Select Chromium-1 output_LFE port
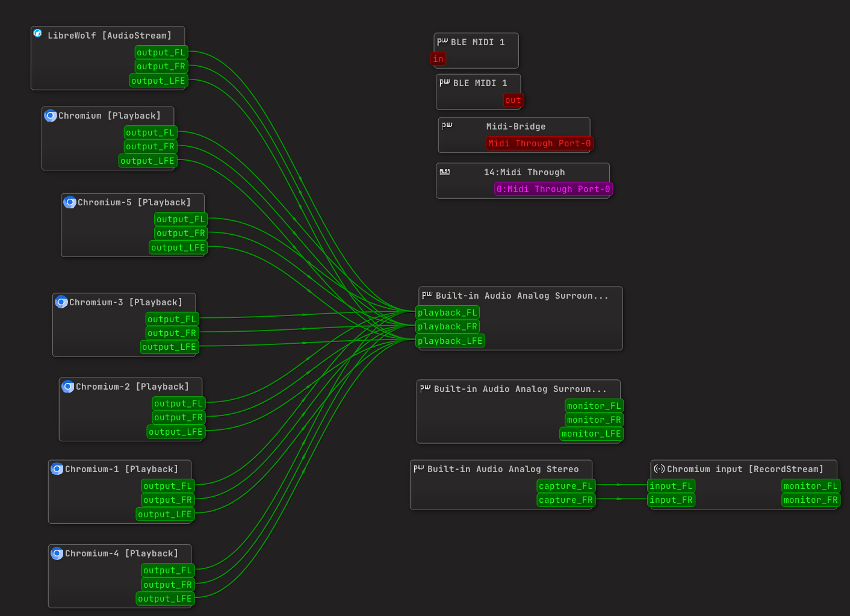Viewport: 850px width, 616px height. click(x=166, y=514)
